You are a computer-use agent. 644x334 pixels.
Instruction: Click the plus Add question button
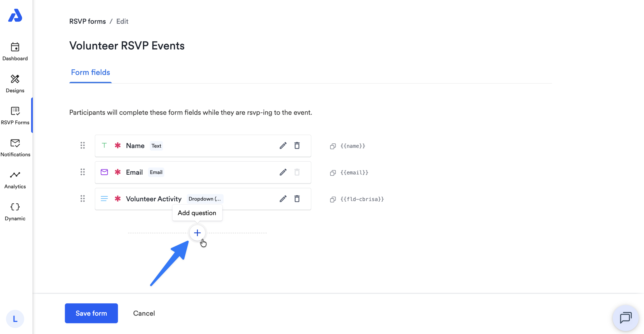pos(197,233)
